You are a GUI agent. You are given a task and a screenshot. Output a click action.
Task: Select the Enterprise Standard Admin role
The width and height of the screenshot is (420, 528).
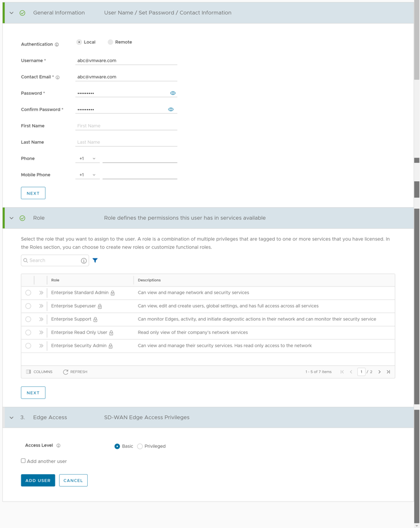(x=29, y=293)
